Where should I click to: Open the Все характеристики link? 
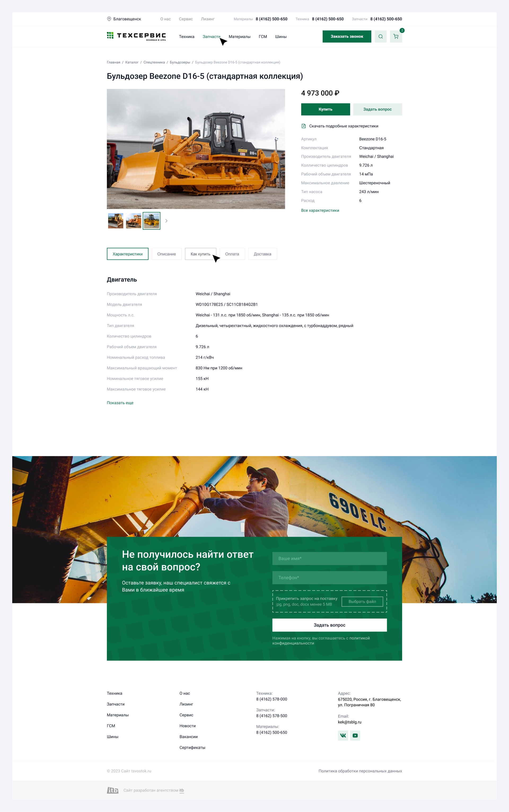click(x=320, y=211)
